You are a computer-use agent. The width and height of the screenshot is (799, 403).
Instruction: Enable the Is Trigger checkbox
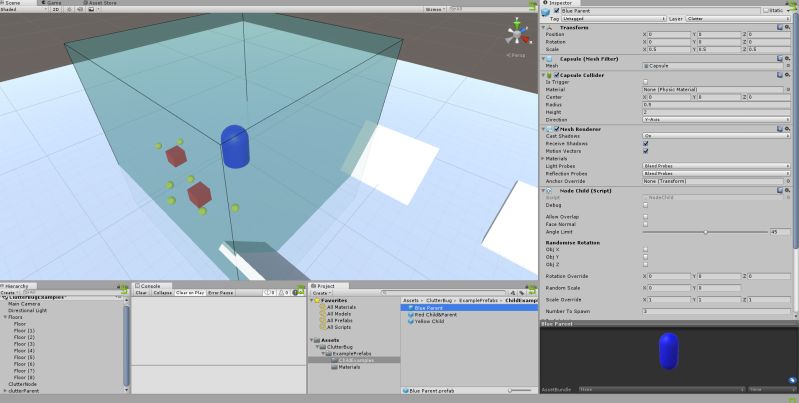click(646, 82)
